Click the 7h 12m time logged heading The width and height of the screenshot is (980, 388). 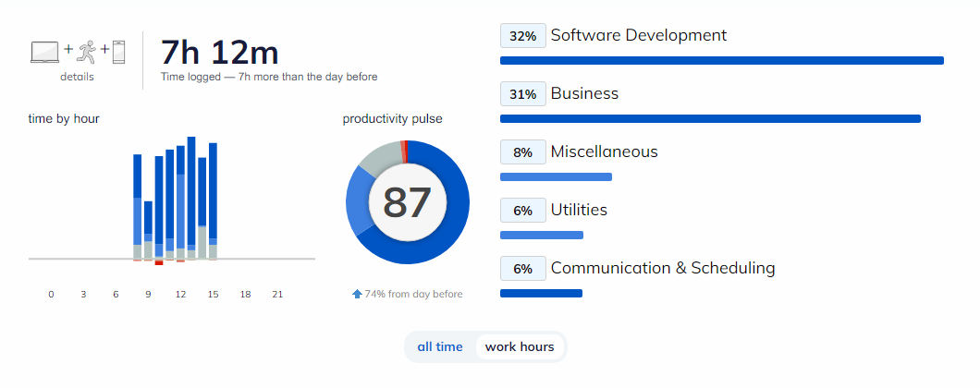219,53
